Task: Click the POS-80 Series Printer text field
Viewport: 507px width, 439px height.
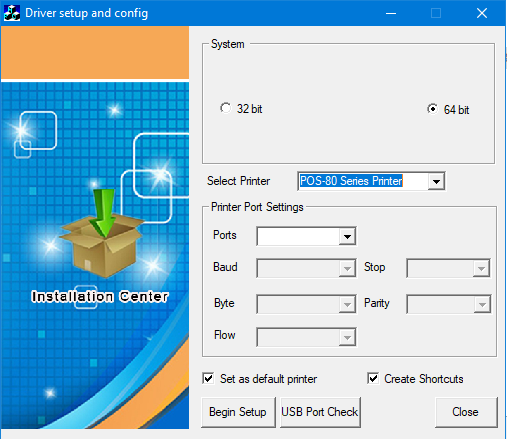Action: tap(363, 181)
